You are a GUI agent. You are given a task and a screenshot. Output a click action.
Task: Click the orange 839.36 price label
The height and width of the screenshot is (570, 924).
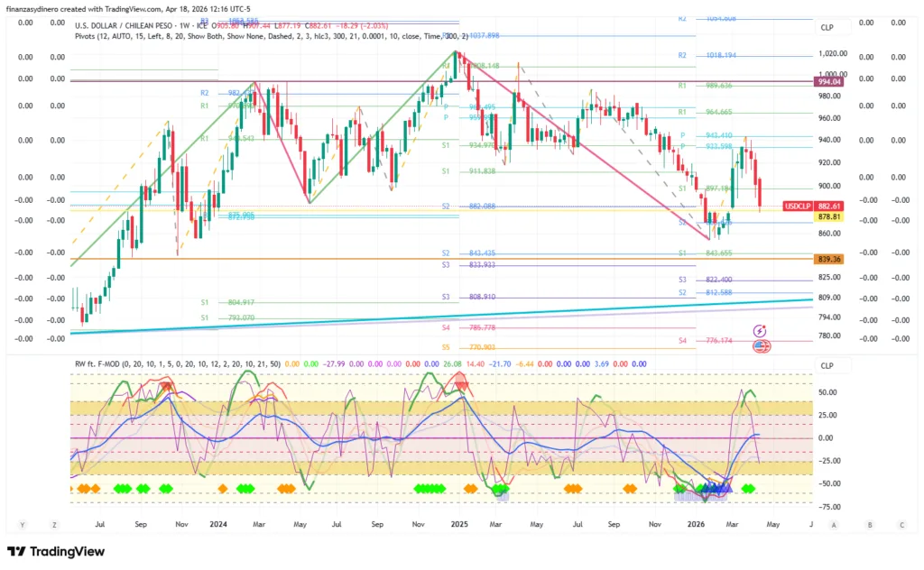pos(828,259)
